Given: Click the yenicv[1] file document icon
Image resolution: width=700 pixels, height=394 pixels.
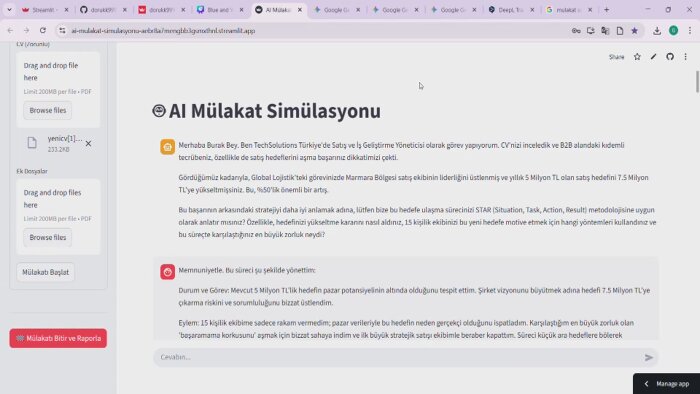Looking at the screenshot, I should [32, 143].
